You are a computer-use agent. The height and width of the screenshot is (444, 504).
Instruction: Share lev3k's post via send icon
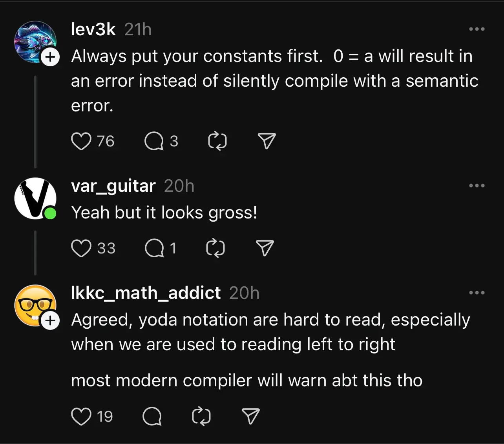(x=267, y=141)
